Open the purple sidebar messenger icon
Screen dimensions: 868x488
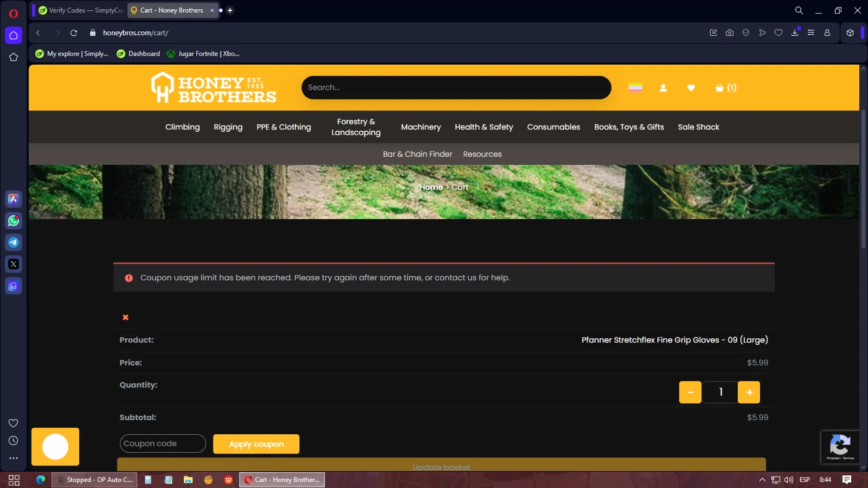(x=13, y=286)
